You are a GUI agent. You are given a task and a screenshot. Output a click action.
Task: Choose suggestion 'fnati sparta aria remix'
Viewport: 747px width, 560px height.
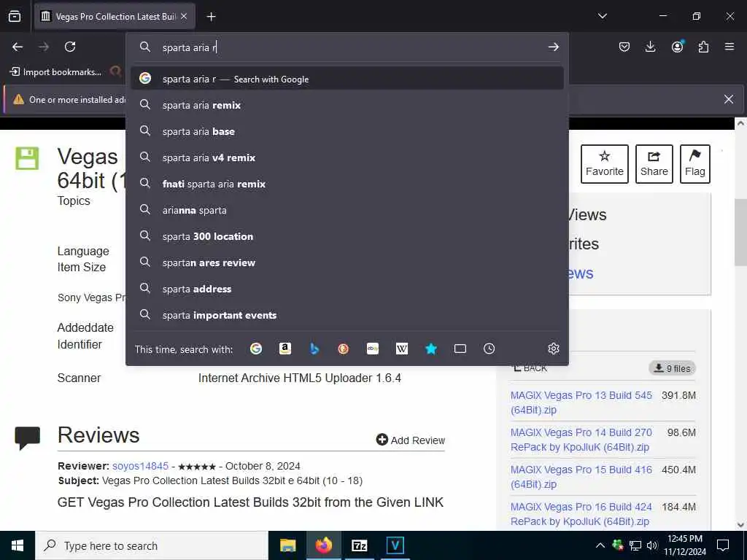(x=347, y=184)
